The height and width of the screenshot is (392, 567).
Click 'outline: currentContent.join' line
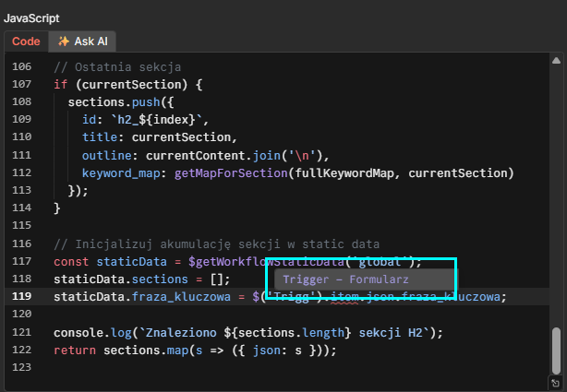(x=205, y=156)
